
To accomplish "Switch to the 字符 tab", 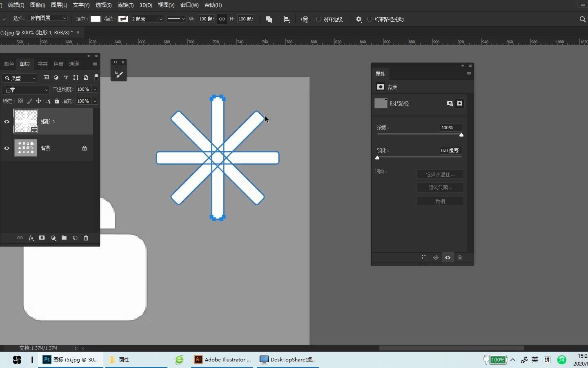I will pos(42,64).
